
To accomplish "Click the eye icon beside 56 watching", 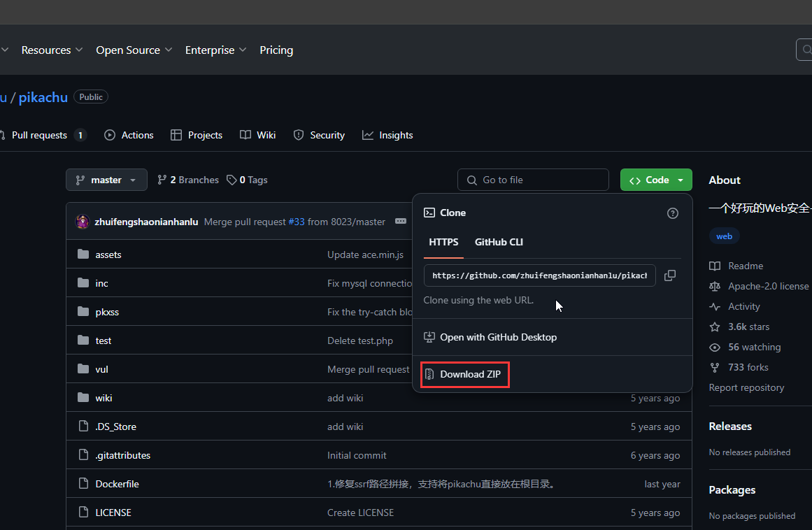I will pyautogui.click(x=715, y=348).
